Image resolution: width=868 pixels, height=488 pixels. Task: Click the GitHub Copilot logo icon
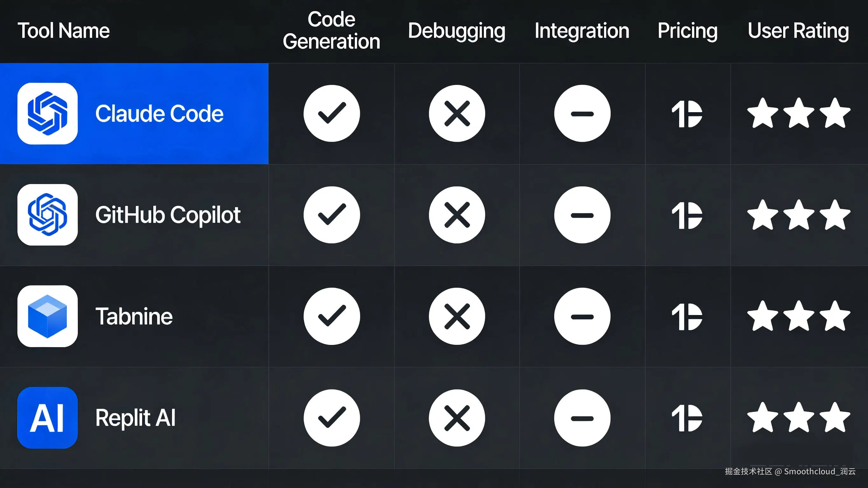pos(47,215)
